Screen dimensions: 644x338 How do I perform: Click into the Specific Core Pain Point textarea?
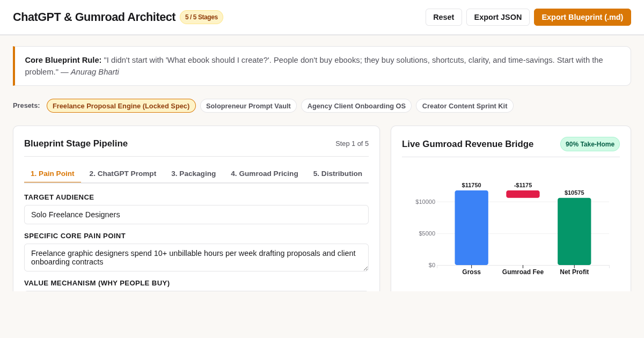click(x=196, y=258)
